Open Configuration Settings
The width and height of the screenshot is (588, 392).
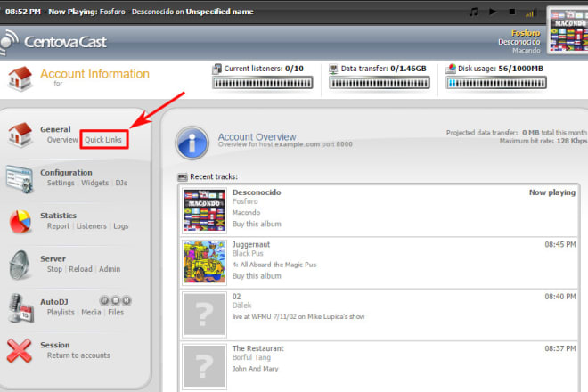tap(61, 183)
